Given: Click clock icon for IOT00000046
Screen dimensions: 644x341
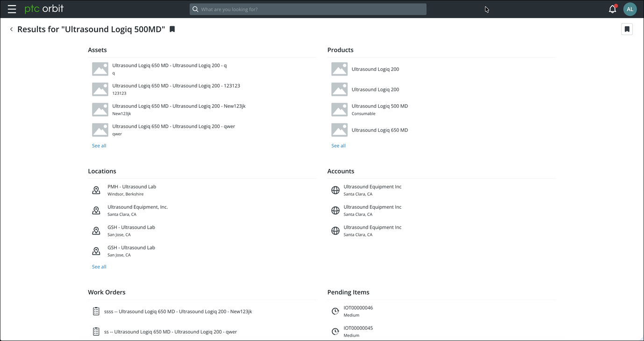Looking at the screenshot, I should click(335, 311).
